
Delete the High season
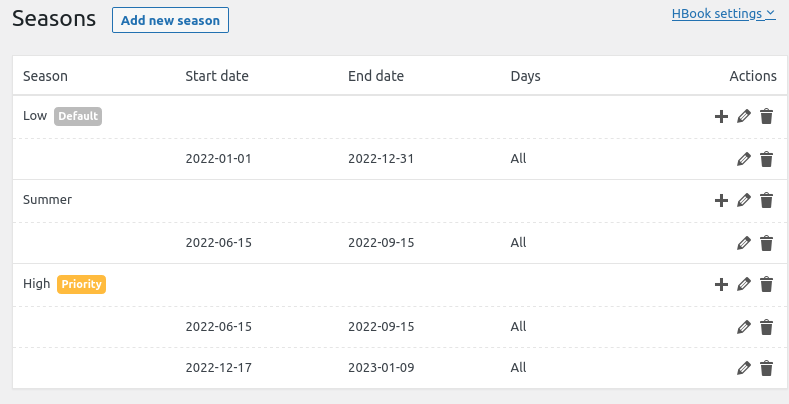point(766,284)
